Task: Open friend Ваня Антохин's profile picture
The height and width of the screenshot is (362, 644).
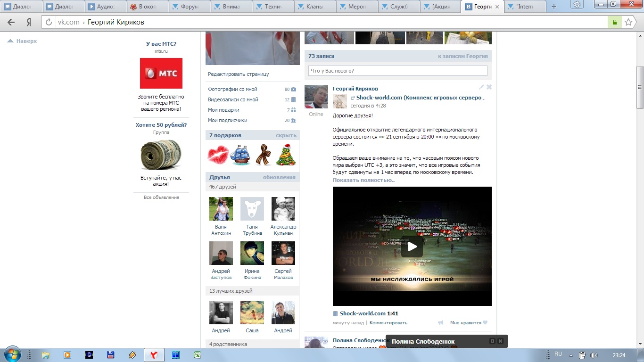Action: (221, 209)
